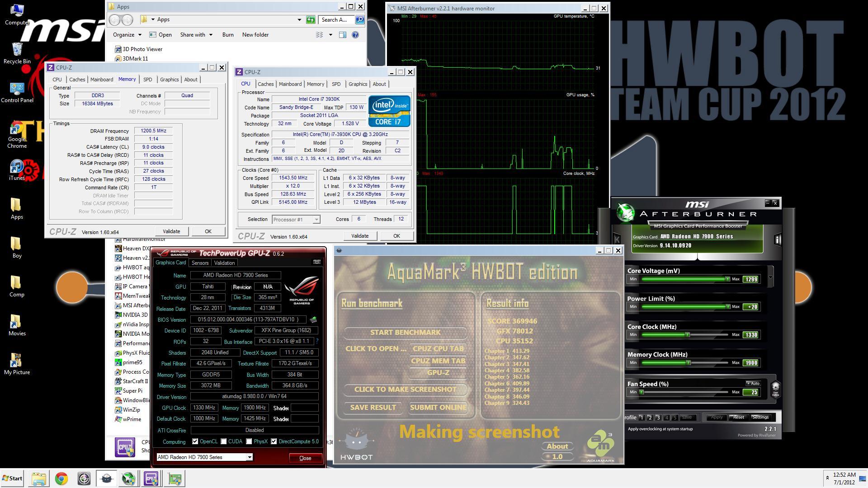Open the view options dropdown arrow in Explorer
Screen dimensions: 868x488
(x=330, y=35)
